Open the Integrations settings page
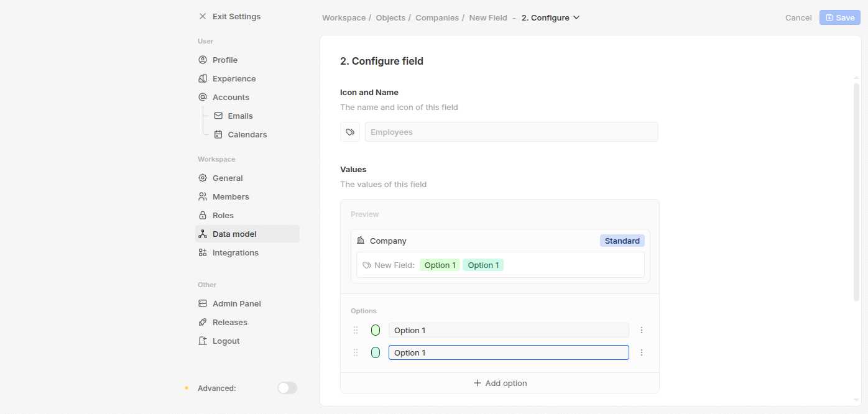The height and width of the screenshot is (414, 868). pyautogui.click(x=235, y=252)
